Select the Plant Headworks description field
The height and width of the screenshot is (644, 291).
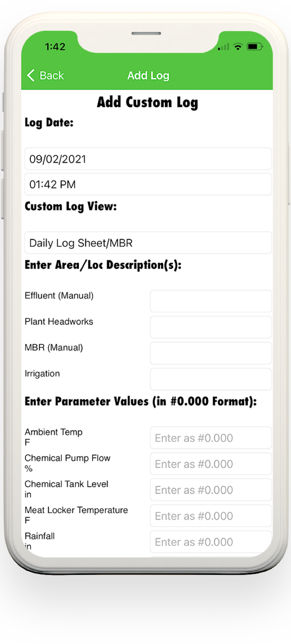click(x=211, y=327)
